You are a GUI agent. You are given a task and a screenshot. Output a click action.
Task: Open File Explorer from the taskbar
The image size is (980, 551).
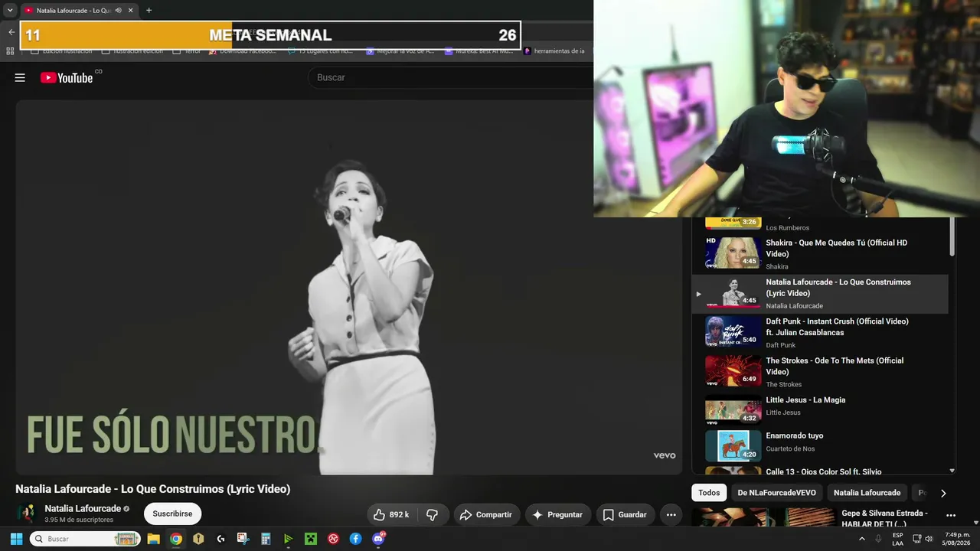153,539
